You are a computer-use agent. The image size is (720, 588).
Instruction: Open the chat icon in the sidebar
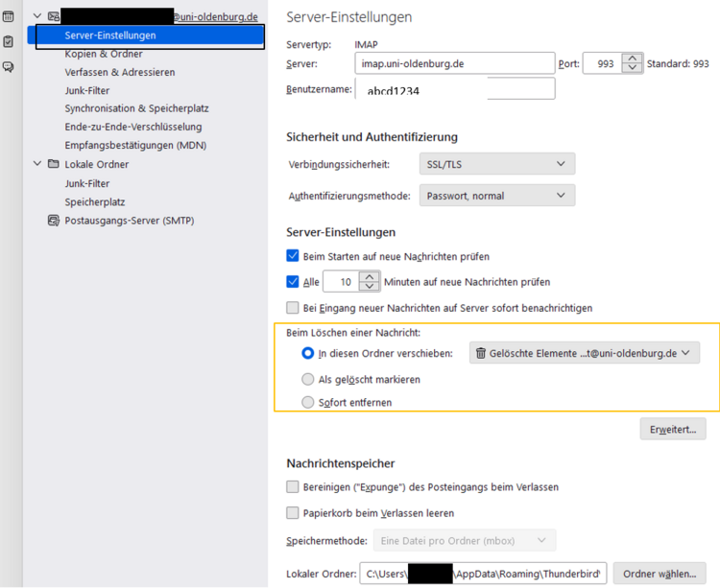pyautogui.click(x=9, y=67)
